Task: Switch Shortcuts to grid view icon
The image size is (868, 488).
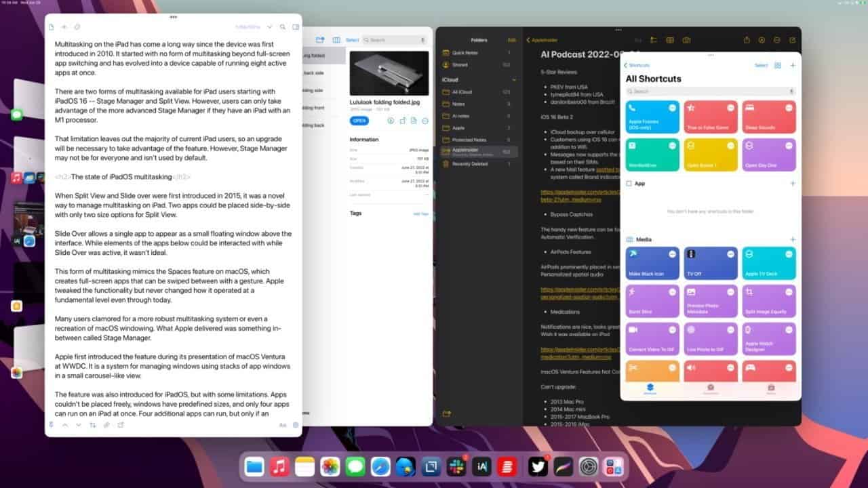Action: pyautogui.click(x=777, y=66)
